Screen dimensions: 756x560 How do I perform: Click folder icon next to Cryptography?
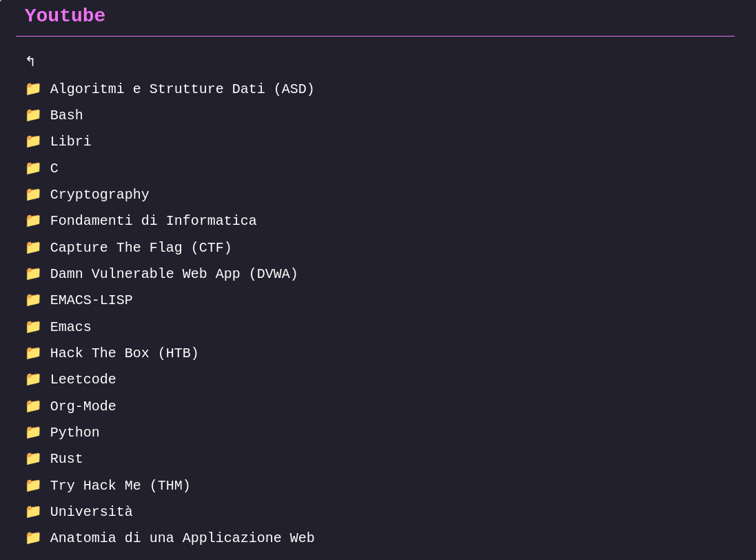(x=33, y=194)
